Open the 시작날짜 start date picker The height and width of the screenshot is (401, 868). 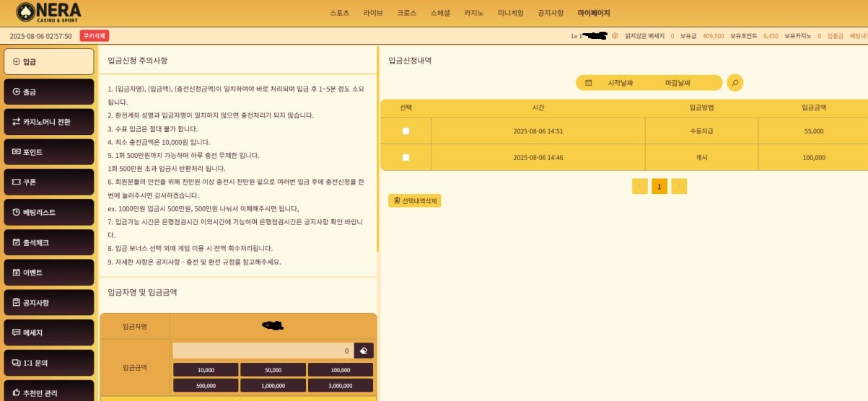tap(621, 83)
